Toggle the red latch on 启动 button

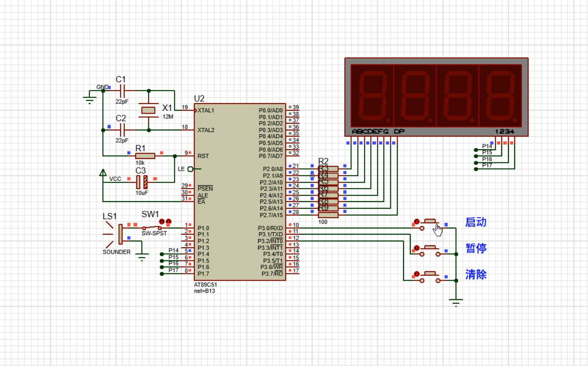pos(417,222)
